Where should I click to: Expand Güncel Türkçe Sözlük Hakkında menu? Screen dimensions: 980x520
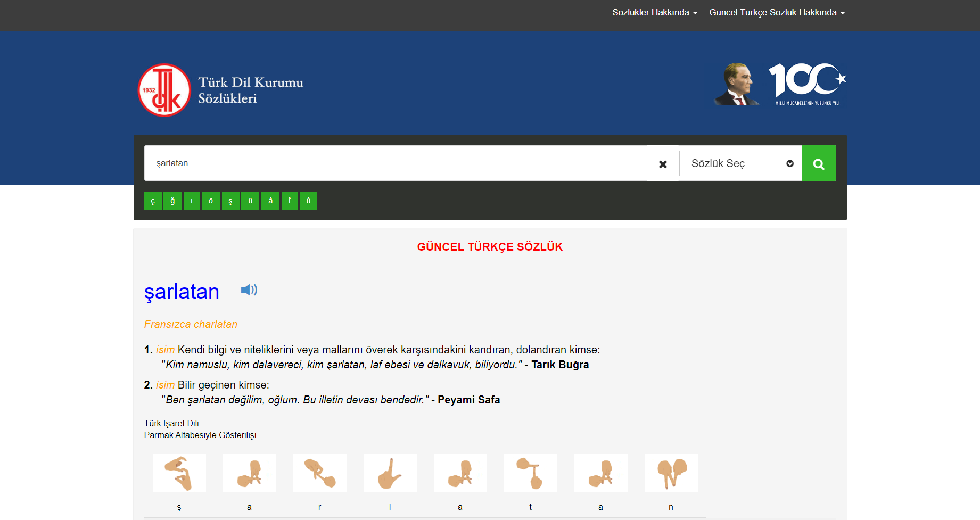click(x=777, y=12)
